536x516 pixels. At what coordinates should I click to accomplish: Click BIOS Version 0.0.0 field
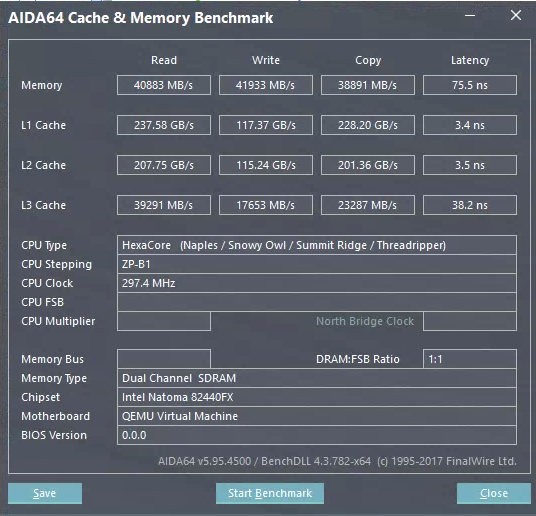pos(317,435)
